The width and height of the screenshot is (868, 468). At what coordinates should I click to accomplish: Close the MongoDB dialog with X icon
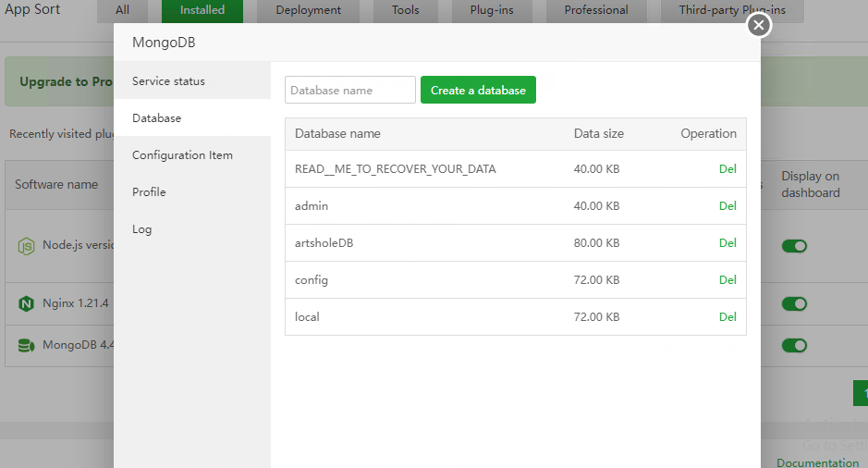(759, 25)
